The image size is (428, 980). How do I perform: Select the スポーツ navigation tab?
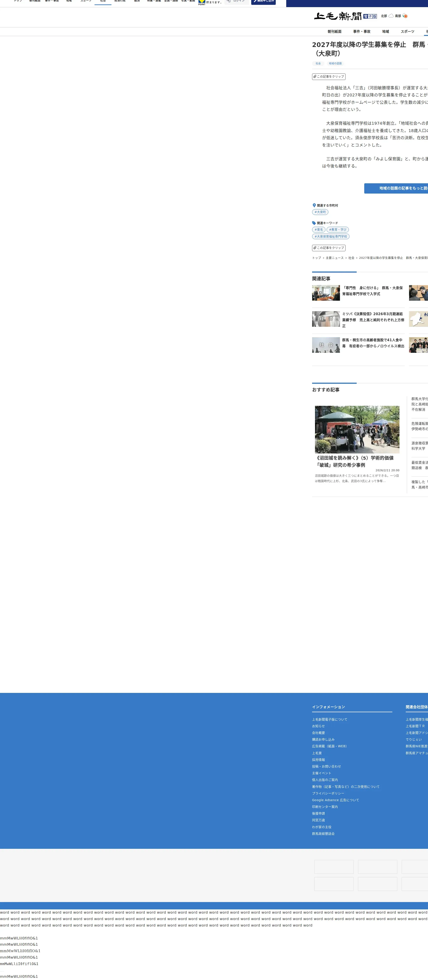407,32
